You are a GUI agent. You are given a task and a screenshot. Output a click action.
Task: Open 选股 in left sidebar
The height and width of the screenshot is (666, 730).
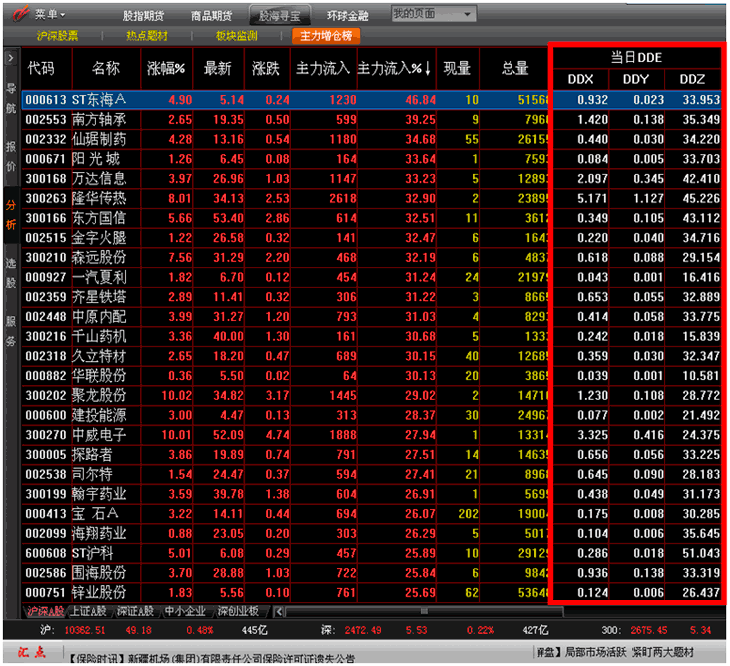(x=11, y=273)
